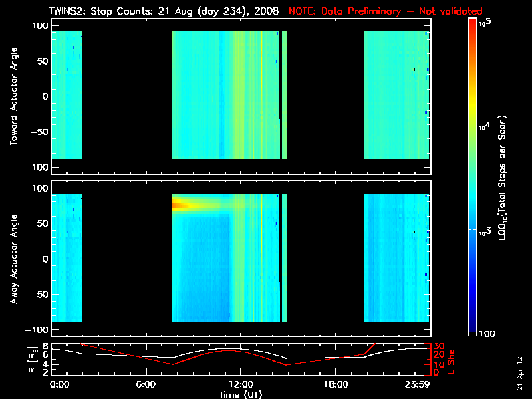This screenshot has height=399, width=532.
Task: Click the 'Time (UT)' axis label
Action: [241, 394]
